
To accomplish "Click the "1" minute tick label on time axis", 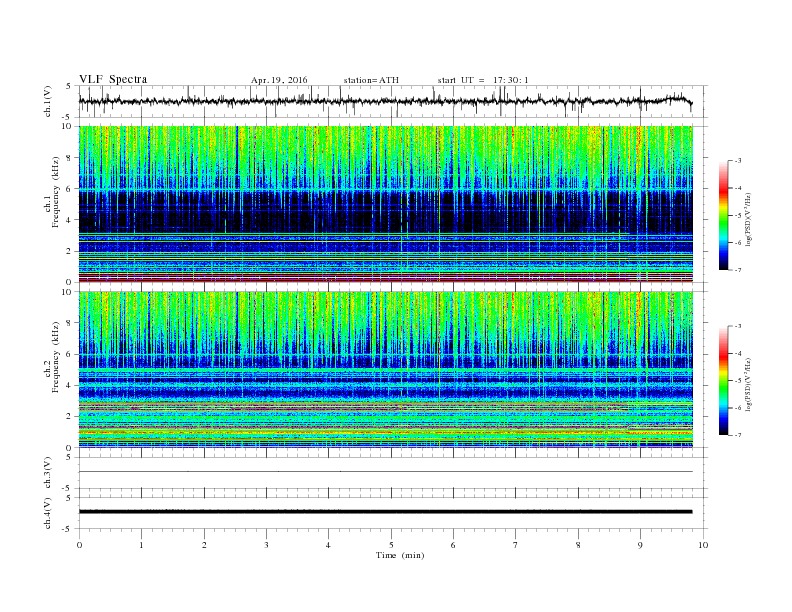I will (x=141, y=545).
